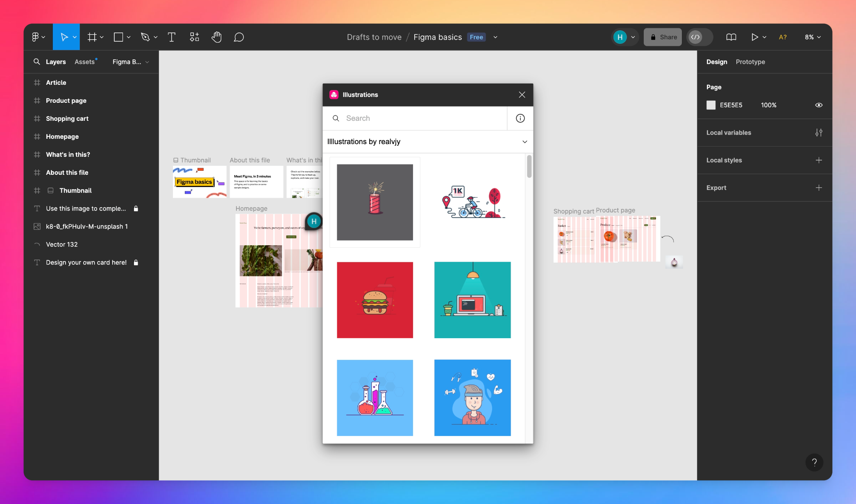Open Local variables settings icon

click(x=819, y=133)
